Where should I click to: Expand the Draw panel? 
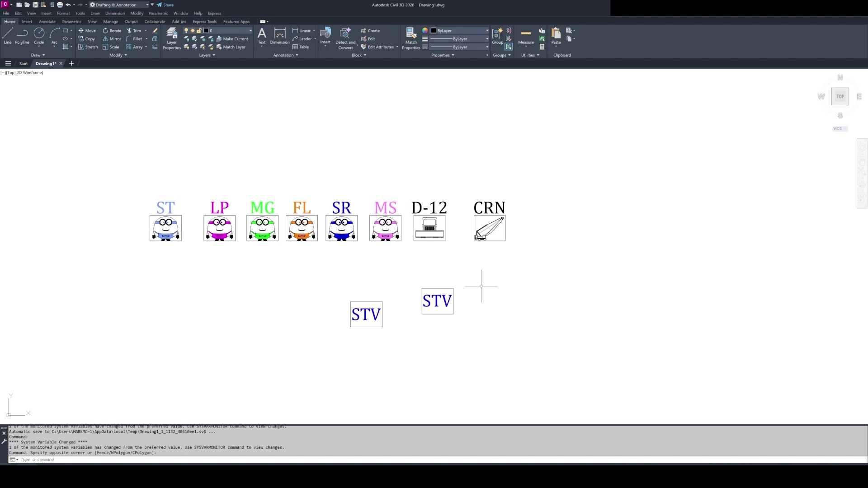[x=38, y=55]
